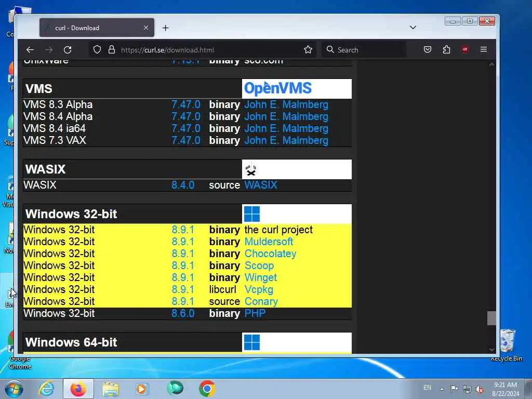Image resolution: width=532 pixels, height=399 pixels.
Task: Click the EN language indicator
Action: [x=427, y=388]
